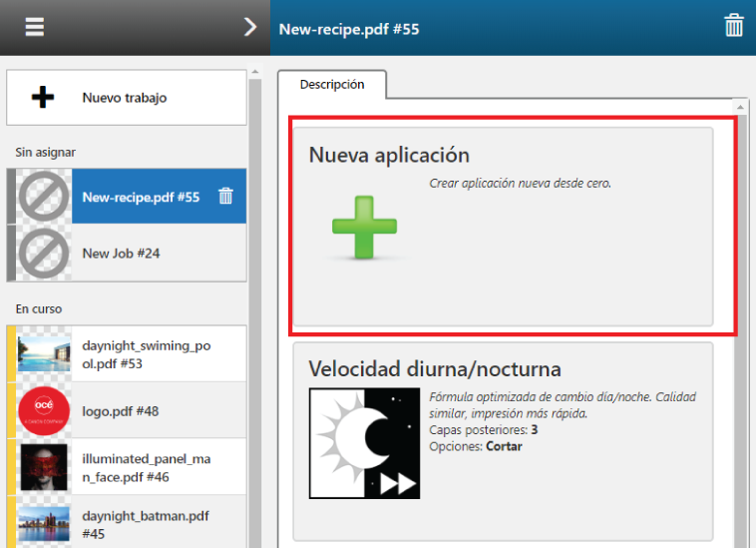Click the New-recipe.pdf #55 header title
The width and height of the screenshot is (756, 548).
(x=349, y=29)
